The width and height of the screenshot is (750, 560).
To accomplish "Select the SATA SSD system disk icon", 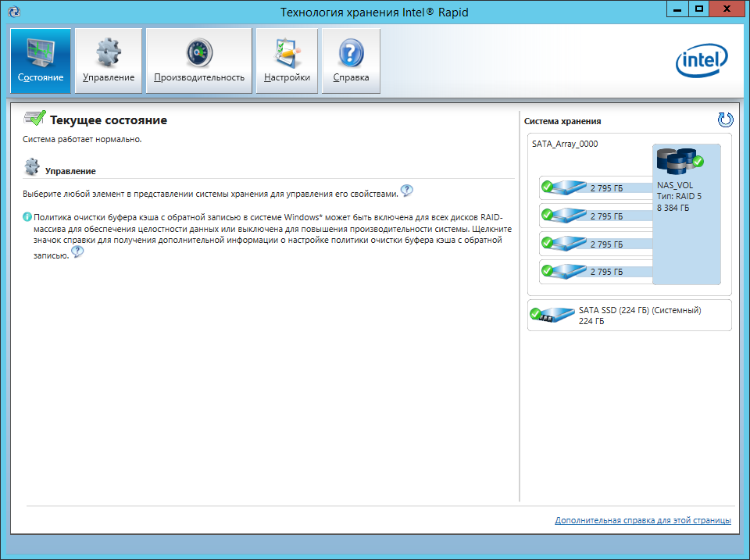I will 552,315.
